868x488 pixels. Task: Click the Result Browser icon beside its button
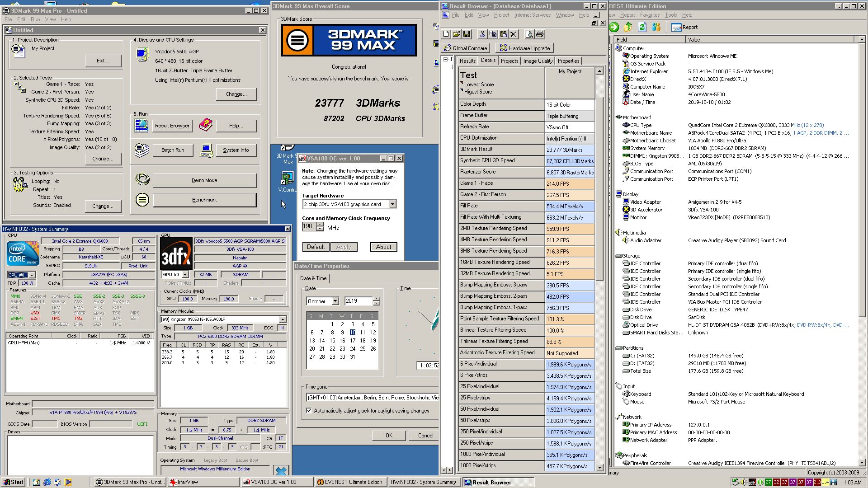(141, 125)
